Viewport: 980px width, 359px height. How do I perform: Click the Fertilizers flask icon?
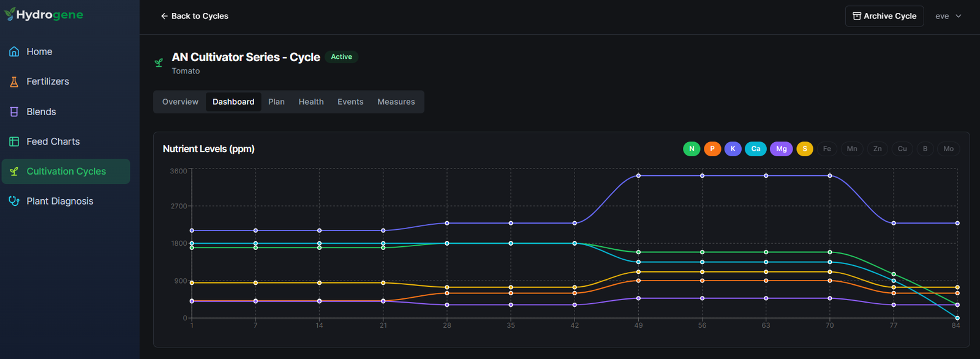coord(14,81)
